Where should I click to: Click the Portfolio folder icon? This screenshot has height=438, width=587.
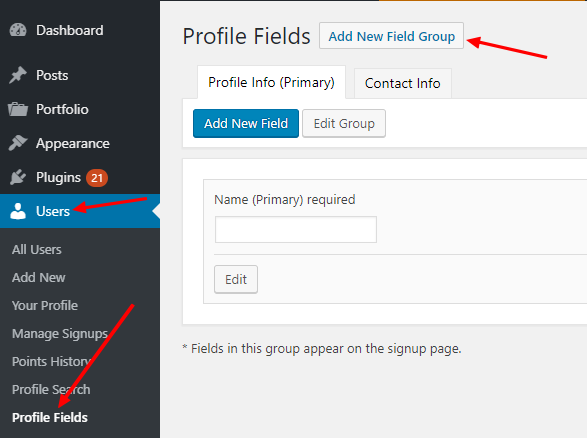[x=18, y=109]
